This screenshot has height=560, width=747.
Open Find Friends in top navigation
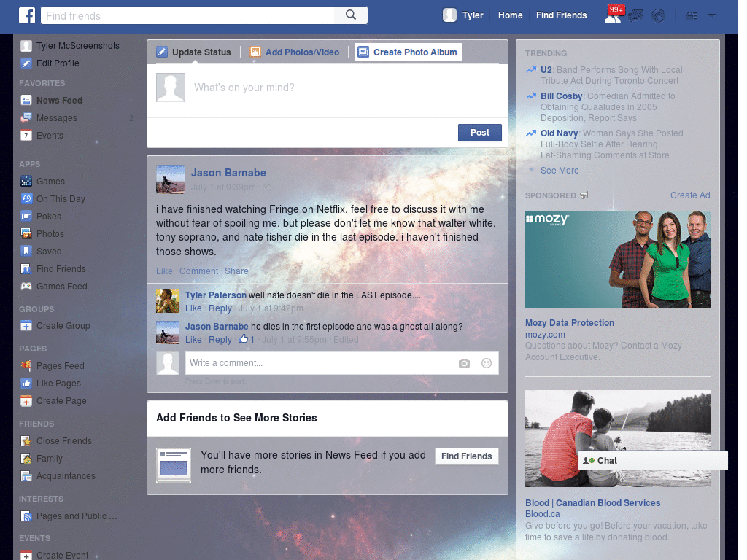pos(561,15)
